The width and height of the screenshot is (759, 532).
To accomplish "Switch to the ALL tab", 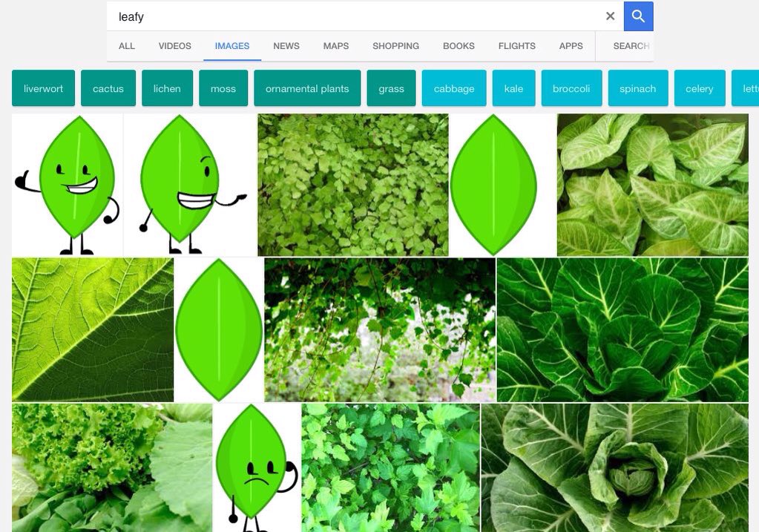I will pos(127,46).
